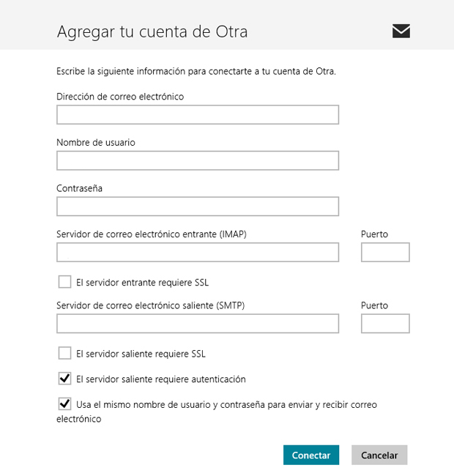Viewport: 454px width, 476px height.
Task: Click the 'Escribe la siguiente información' instruction text
Action: click(x=196, y=72)
